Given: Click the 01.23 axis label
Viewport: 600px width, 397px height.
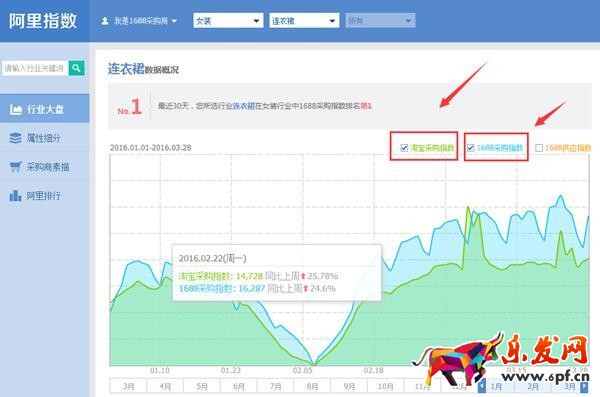Looking at the screenshot, I should 231,371.
